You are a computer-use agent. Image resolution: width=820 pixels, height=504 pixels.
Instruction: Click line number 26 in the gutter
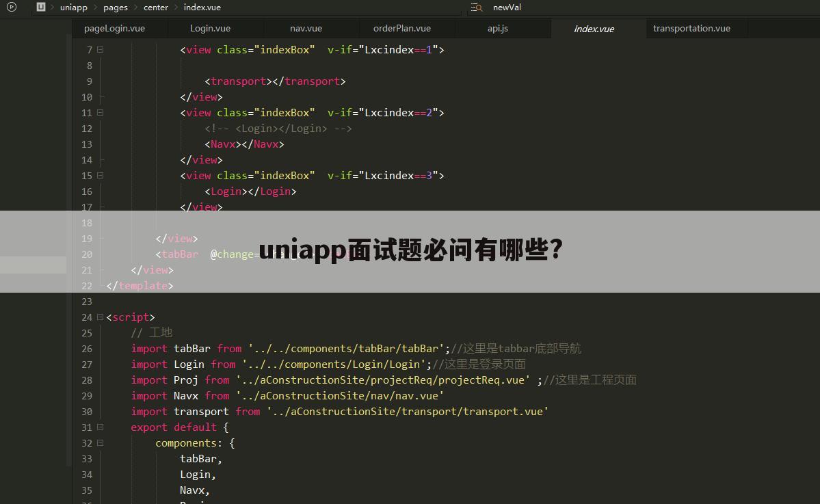click(x=87, y=348)
